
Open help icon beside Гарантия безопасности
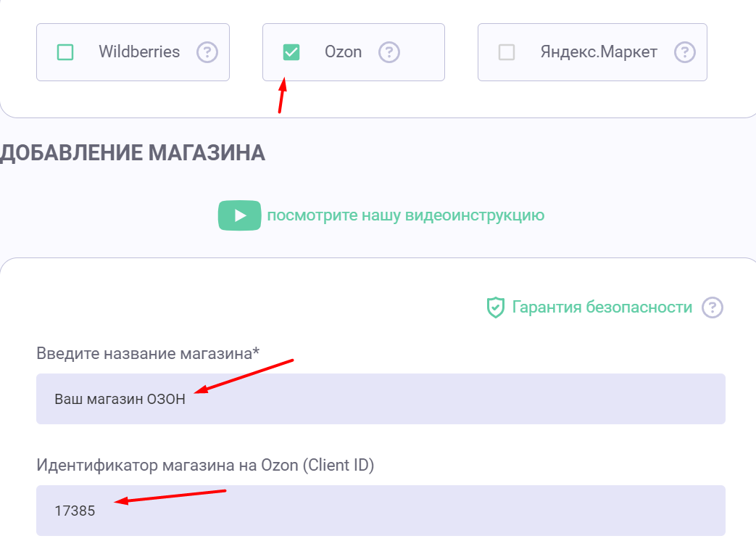pyautogui.click(x=712, y=308)
